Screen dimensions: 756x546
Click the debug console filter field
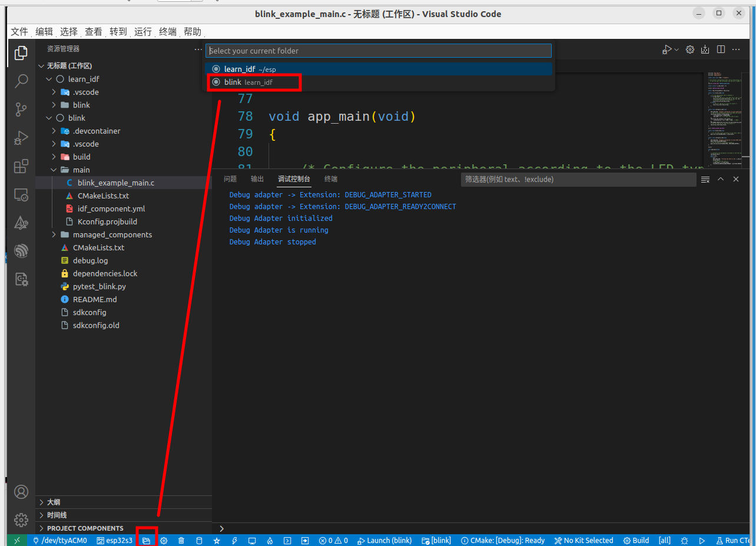[x=578, y=179]
